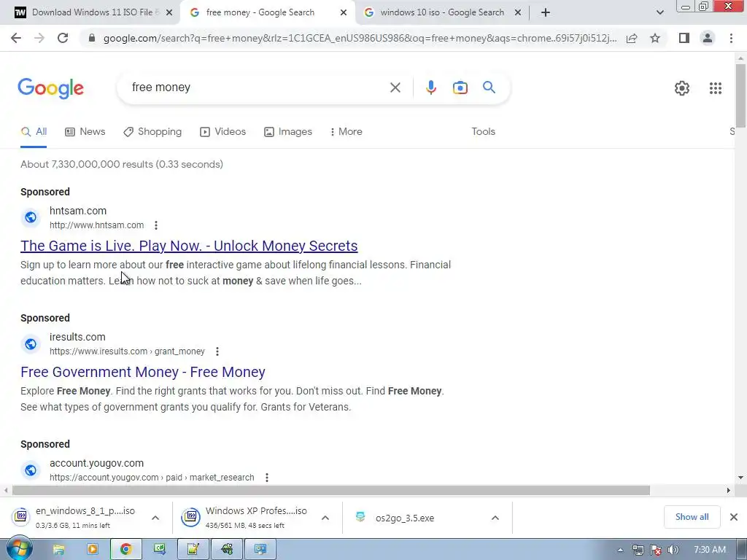Image resolution: width=747 pixels, height=560 pixels.
Task: Open the Google apps grid
Action: (x=715, y=88)
